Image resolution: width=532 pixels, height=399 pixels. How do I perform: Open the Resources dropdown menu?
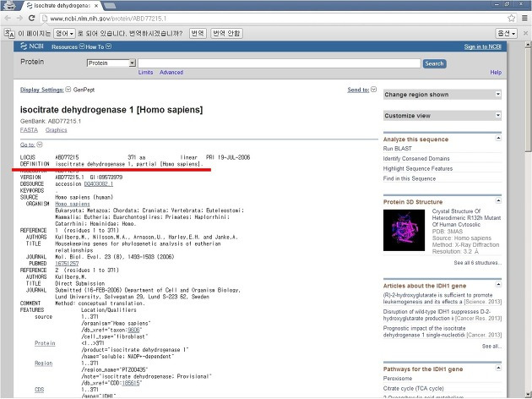(68, 46)
